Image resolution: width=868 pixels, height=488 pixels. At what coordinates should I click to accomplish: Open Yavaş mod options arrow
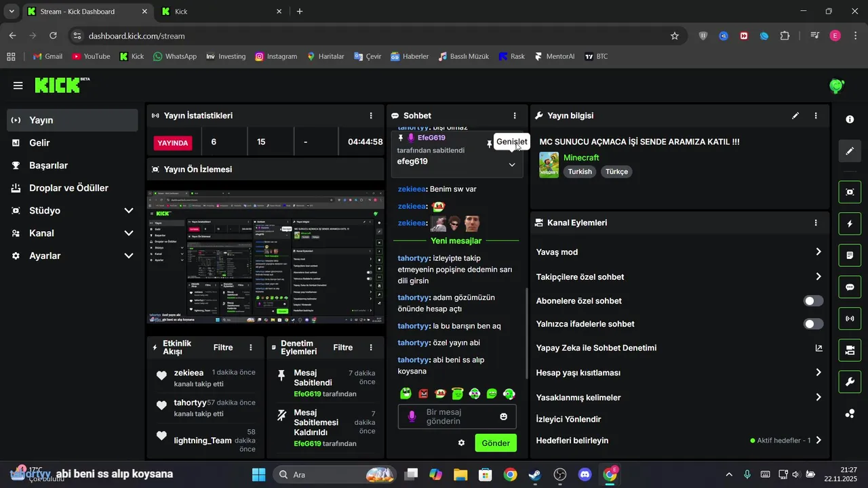pyautogui.click(x=818, y=251)
